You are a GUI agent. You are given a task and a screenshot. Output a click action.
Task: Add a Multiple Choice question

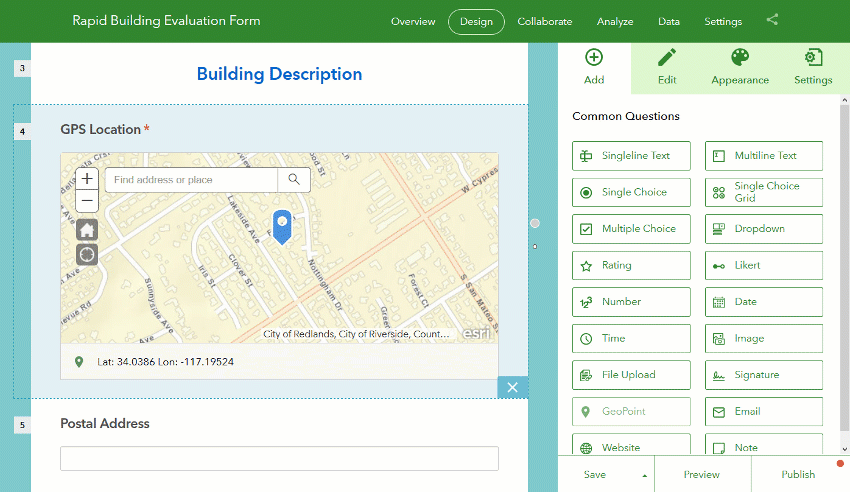click(631, 229)
